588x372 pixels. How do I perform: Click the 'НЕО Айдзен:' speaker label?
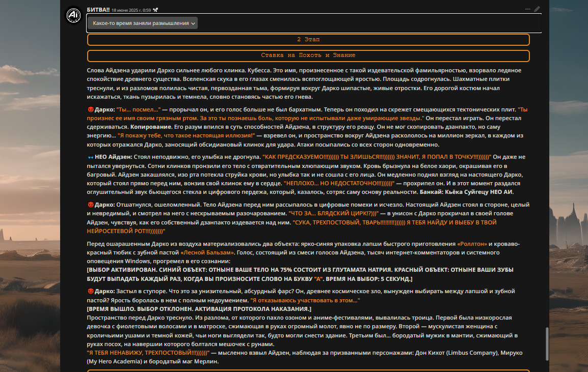coord(113,157)
